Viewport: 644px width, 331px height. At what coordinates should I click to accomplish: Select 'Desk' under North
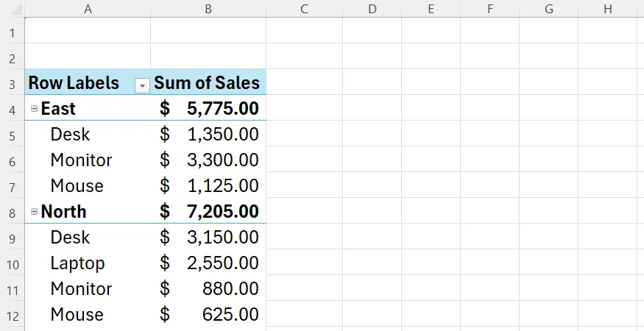(88, 237)
